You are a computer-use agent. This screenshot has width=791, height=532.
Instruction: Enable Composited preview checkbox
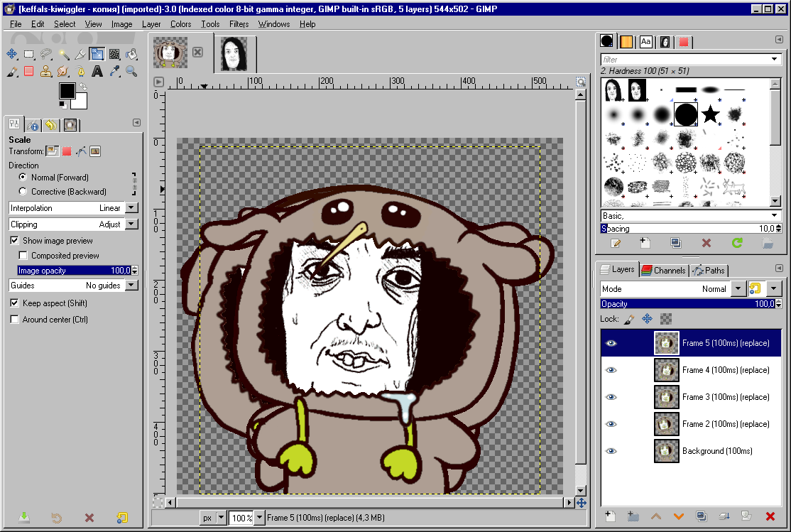click(23, 256)
